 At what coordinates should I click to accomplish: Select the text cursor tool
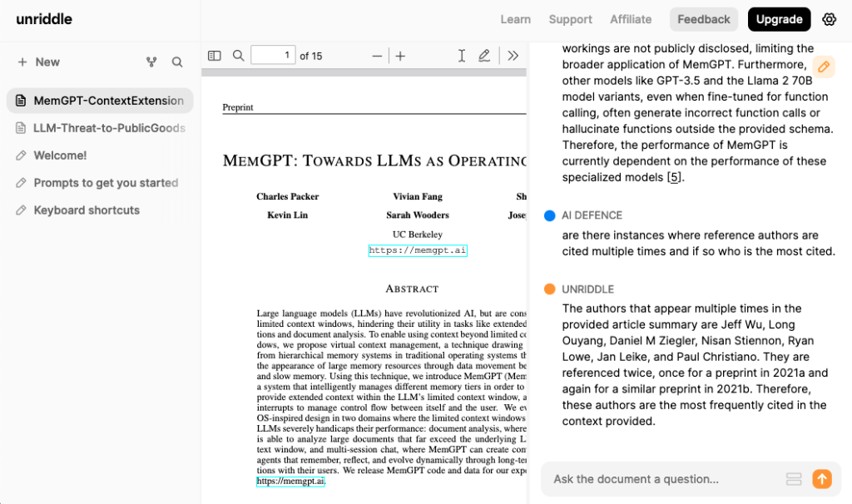[462, 56]
